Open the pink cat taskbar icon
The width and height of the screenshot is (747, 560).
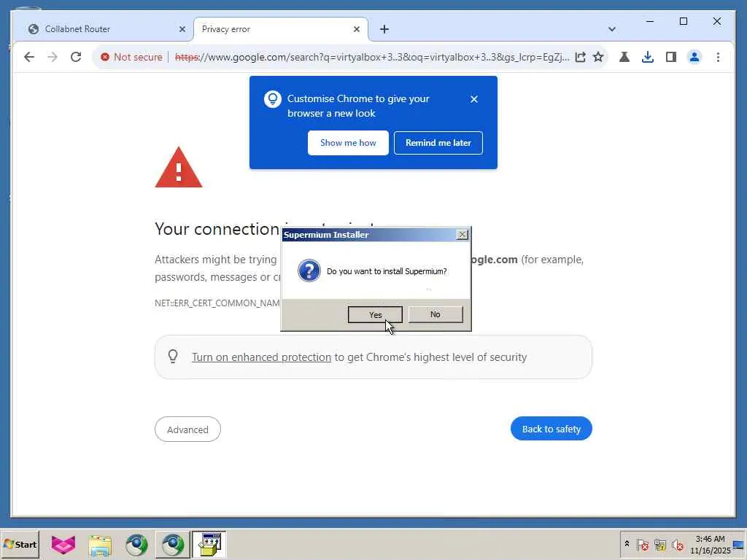[63, 544]
